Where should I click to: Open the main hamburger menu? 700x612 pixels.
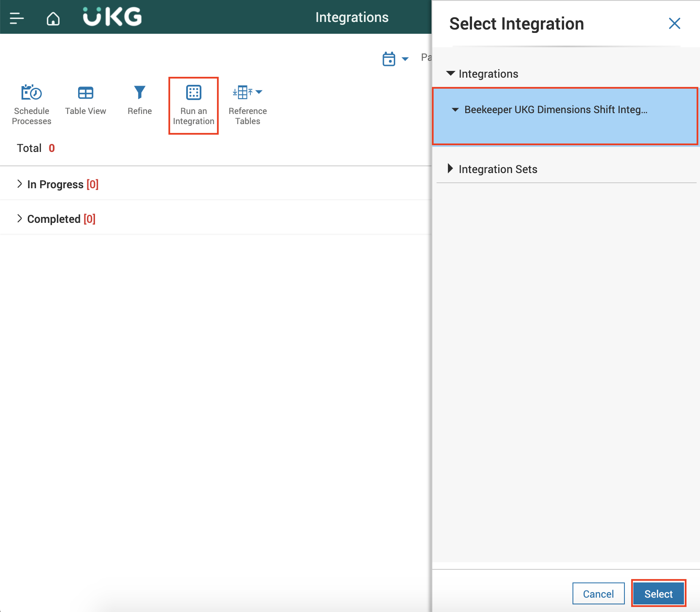(17, 18)
